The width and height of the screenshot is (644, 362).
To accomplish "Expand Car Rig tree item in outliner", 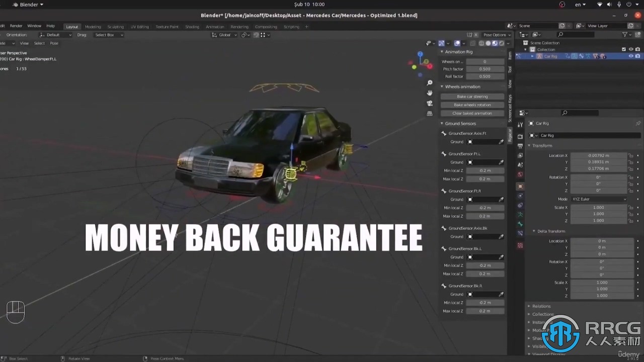I will [x=532, y=56].
